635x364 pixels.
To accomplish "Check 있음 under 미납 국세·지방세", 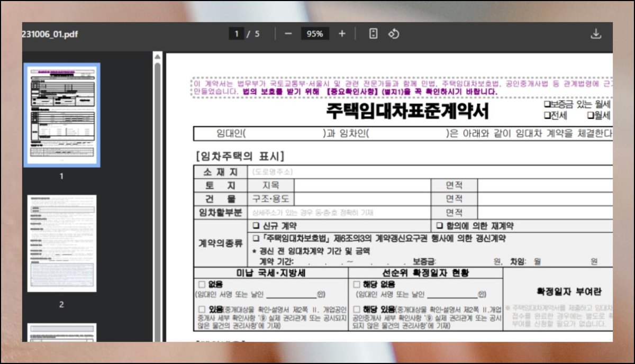I will pyautogui.click(x=202, y=309).
